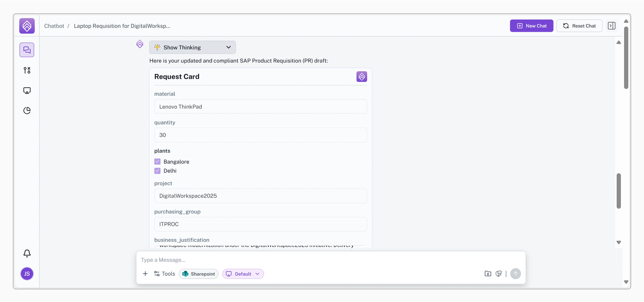Uncheck the Delhi plant checkbox

[x=157, y=171]
